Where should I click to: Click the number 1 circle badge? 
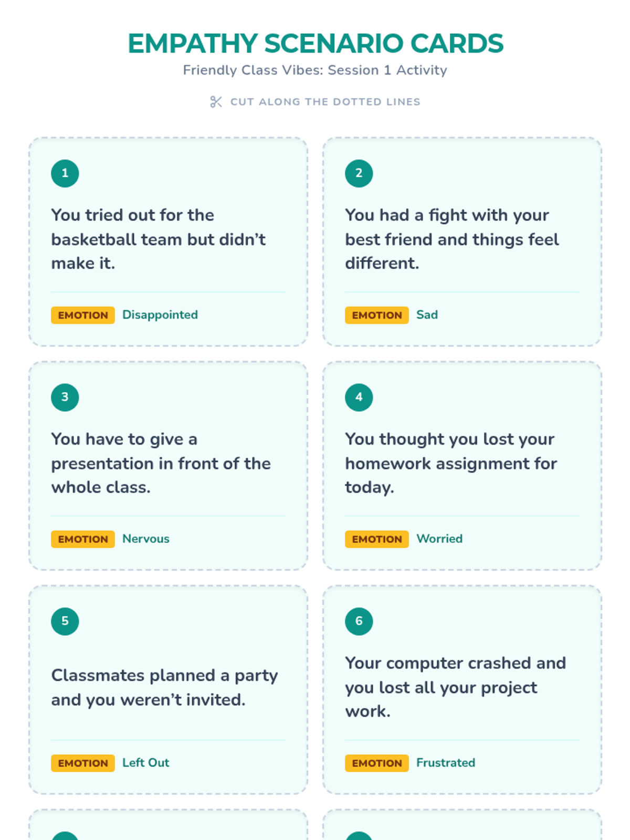point(65,173)
